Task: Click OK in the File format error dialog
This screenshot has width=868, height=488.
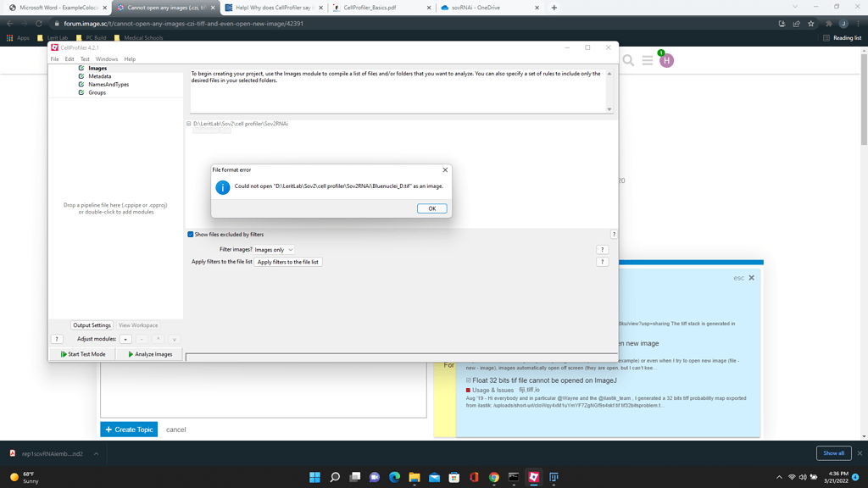Action: coord(431,208)
